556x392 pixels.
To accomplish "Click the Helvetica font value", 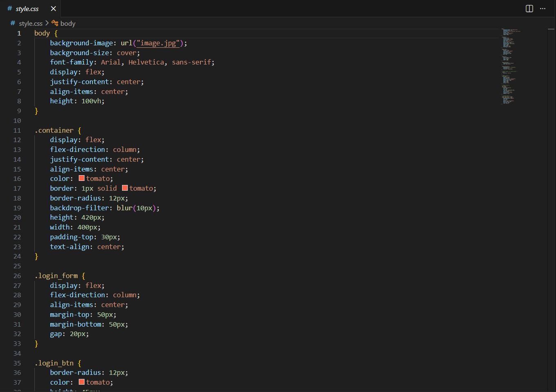I will click(x=146, y=62).
